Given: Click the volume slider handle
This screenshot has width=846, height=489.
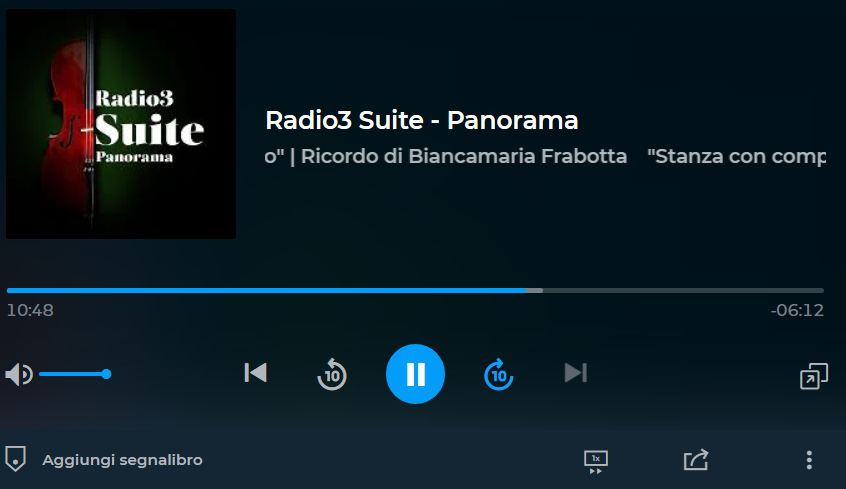Looking at the screenshot, I should pos(106,374).
